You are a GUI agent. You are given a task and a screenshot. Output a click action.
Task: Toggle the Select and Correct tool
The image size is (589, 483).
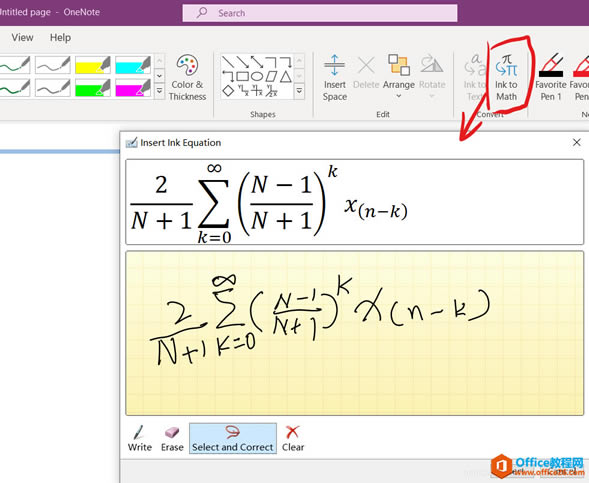(x=233, y=438)
